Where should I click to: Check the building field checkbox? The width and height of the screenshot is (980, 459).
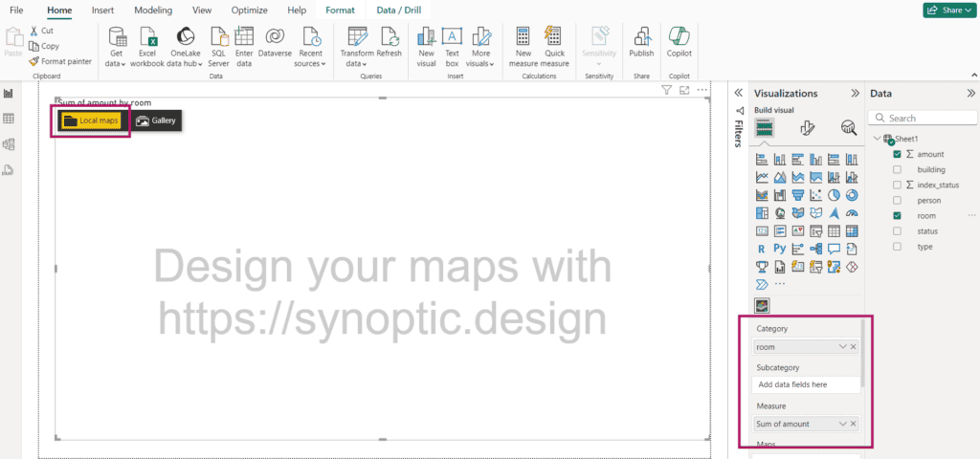pyautogui.click(x=897, y=169)
